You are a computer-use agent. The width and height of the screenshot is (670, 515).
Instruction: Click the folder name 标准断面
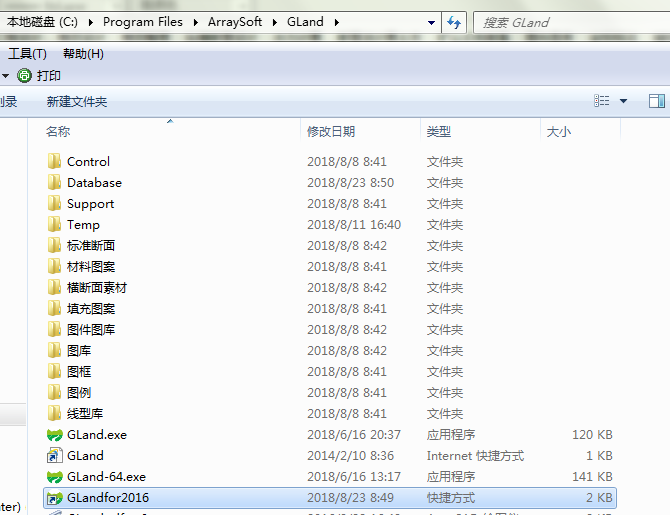tap(91, 246)
